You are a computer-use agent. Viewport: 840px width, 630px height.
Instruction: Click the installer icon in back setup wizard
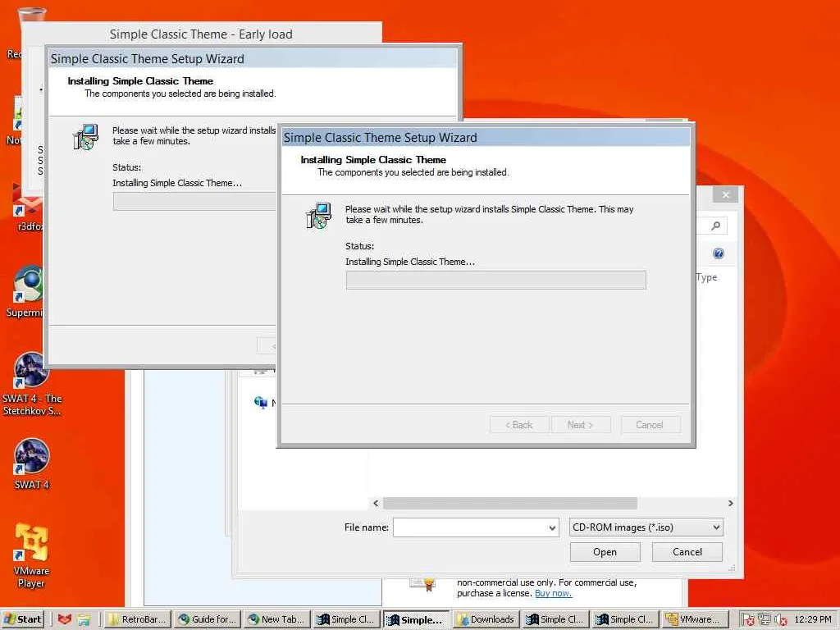[85, 137]
